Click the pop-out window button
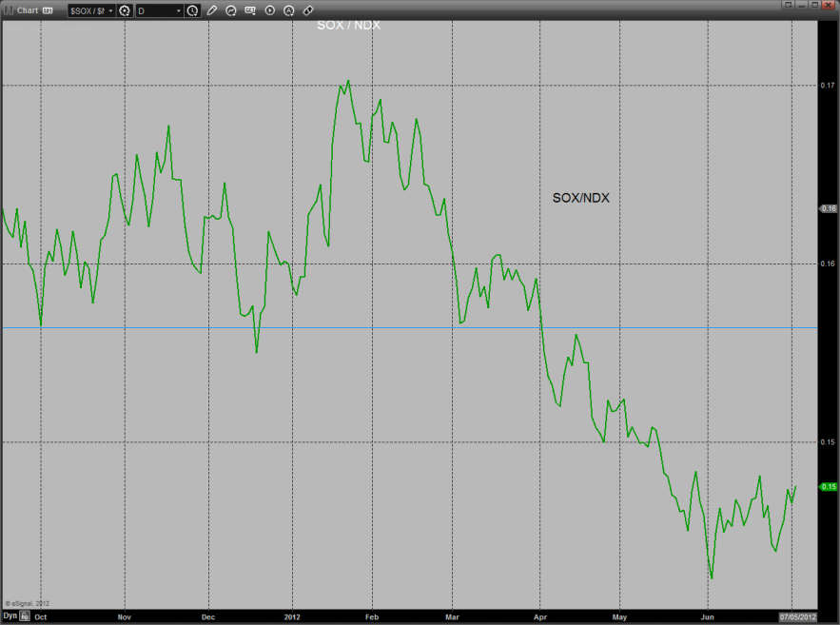840x625 pixels. pyautogui.click(x=789, y=6)
